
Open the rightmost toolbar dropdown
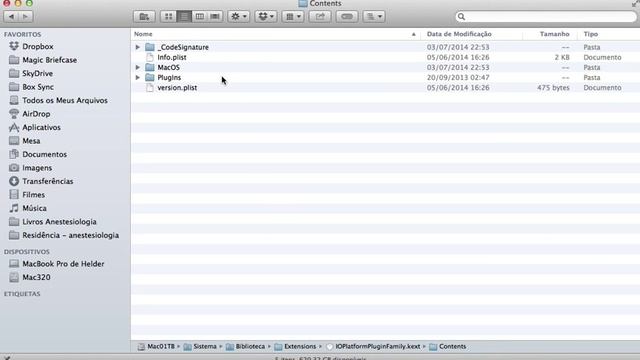pyautogui.click(x=374, y=17)
